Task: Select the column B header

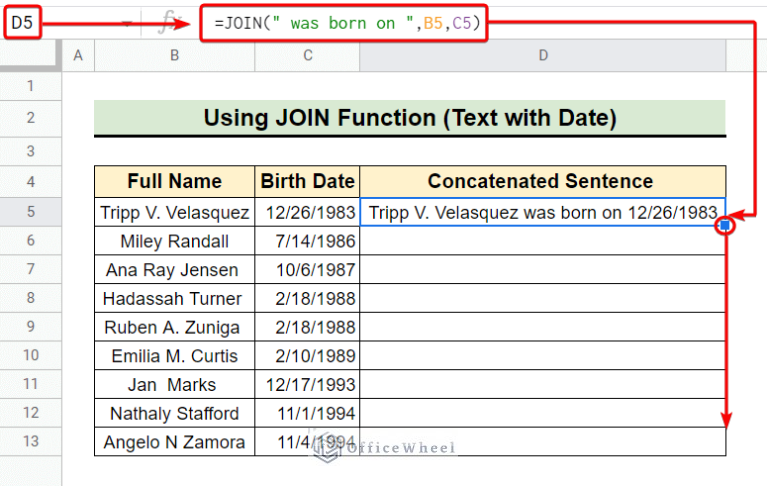Action: pyautogui.click(x=174, y=56)
